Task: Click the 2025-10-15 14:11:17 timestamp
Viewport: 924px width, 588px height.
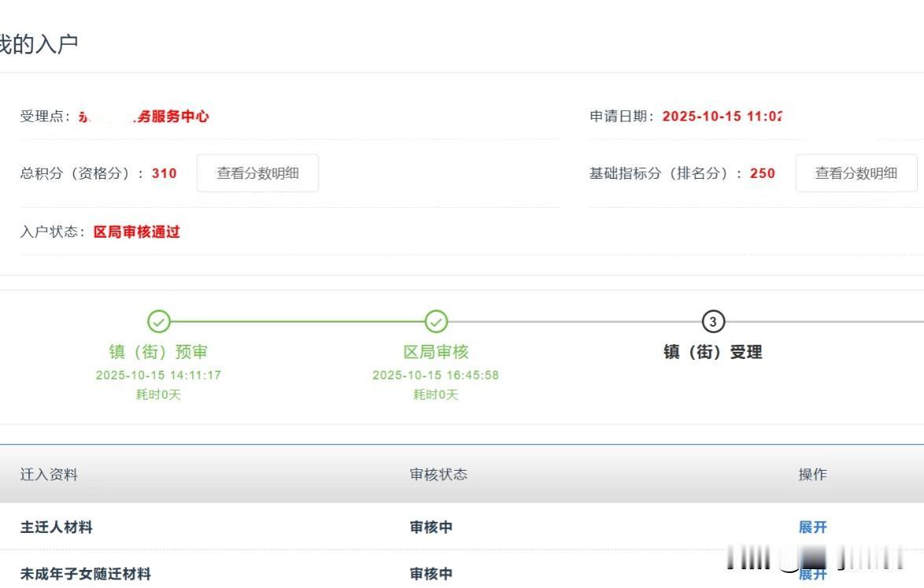Action: (159, 375)
